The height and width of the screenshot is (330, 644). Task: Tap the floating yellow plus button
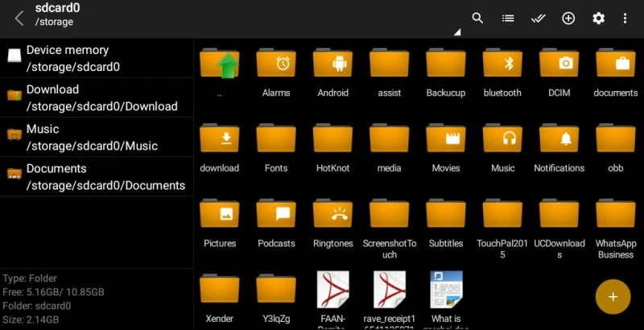coord(613,297)
